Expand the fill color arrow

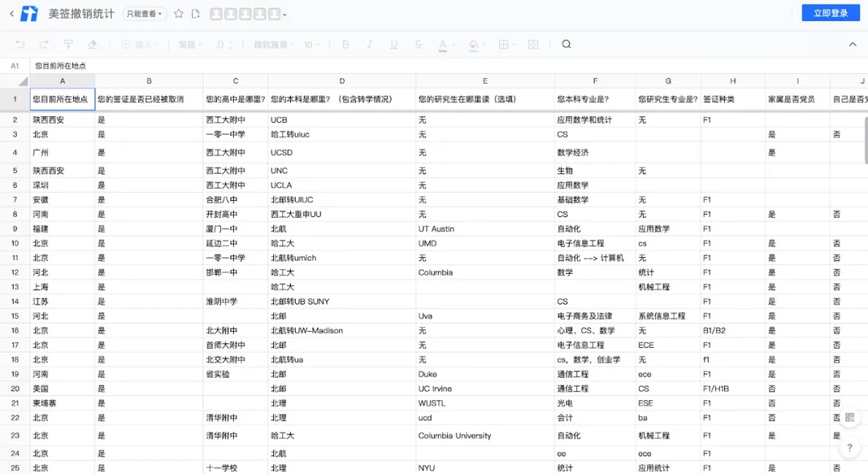485,45
